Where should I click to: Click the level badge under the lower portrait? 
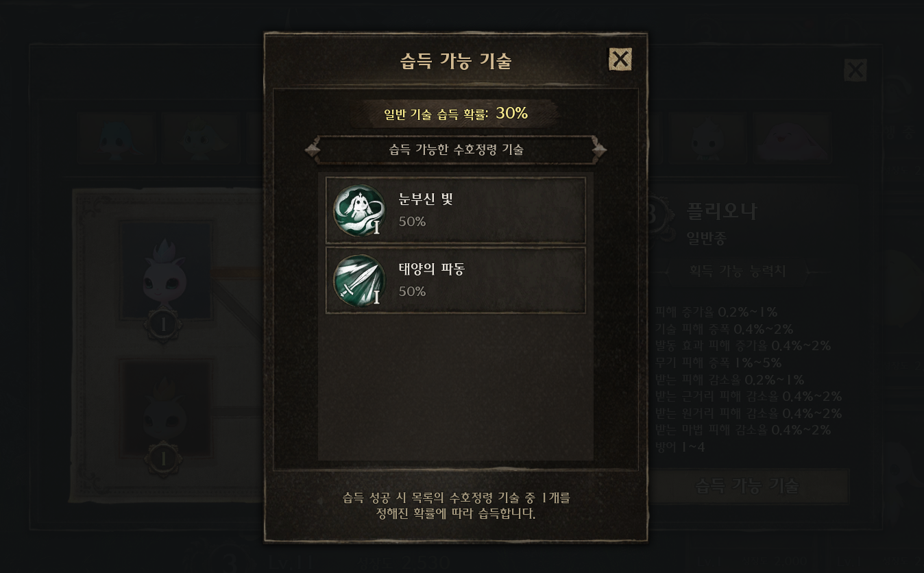(164, 458)
